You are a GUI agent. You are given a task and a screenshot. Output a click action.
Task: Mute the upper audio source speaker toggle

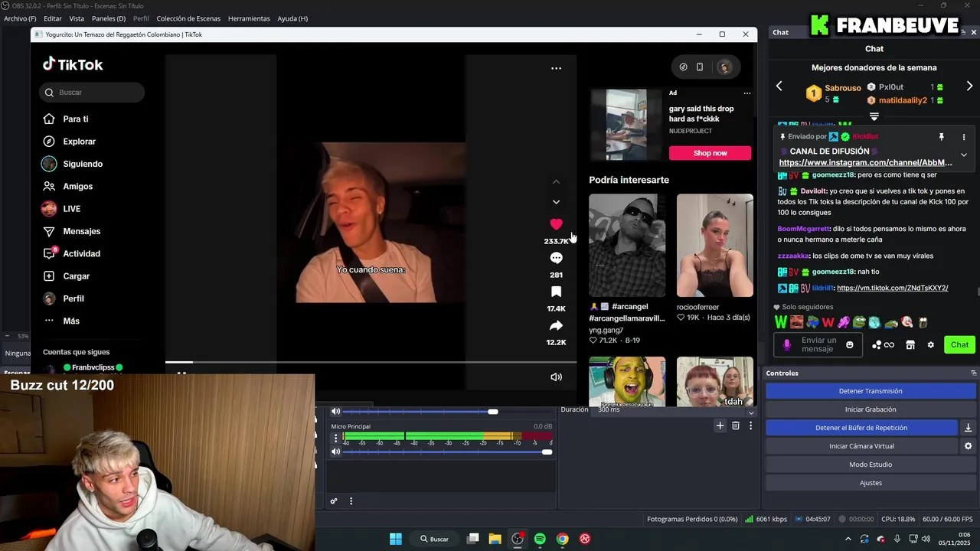coord(335,412)
